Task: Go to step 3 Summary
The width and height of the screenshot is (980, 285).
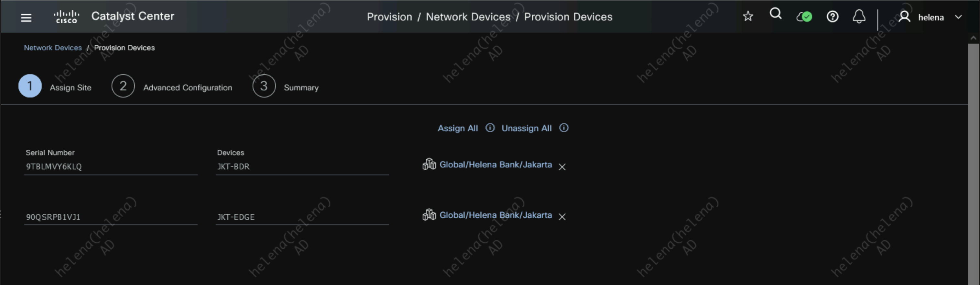Action: (x=264, y=86)
